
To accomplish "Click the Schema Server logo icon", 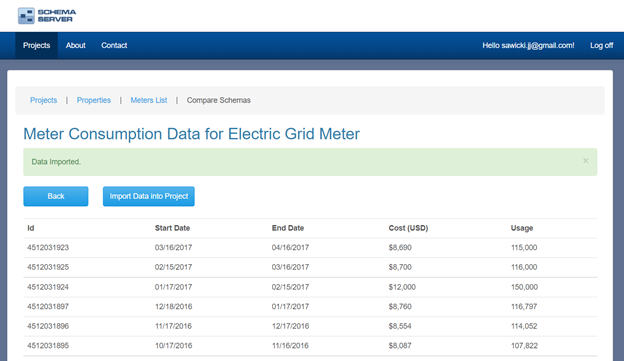I will click(26, 16).
